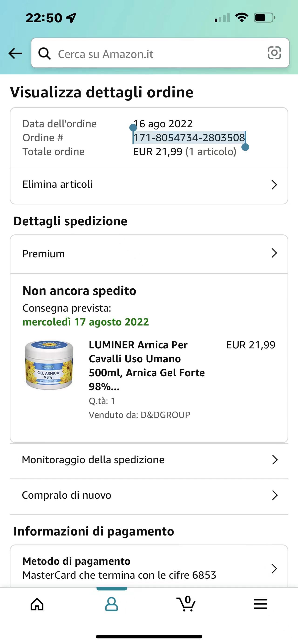Open the camera scan search icon
The image size is (298, 644).
[274, 53]
